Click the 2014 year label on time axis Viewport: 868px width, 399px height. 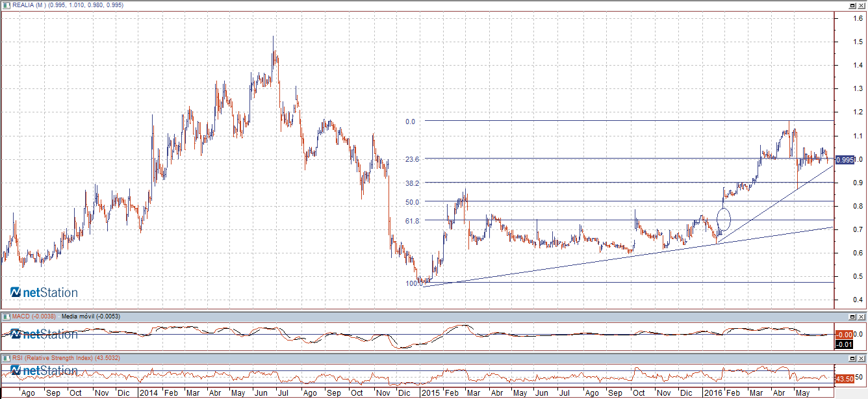tap(149, 393)
